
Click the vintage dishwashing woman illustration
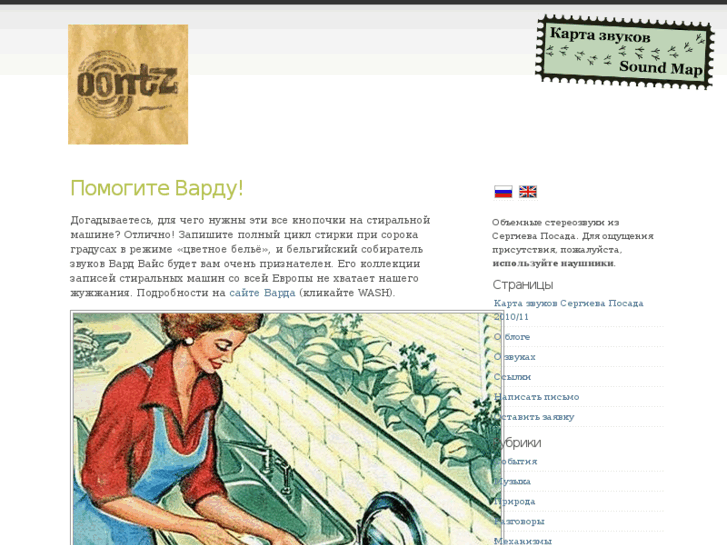click(x=287, y=429)
